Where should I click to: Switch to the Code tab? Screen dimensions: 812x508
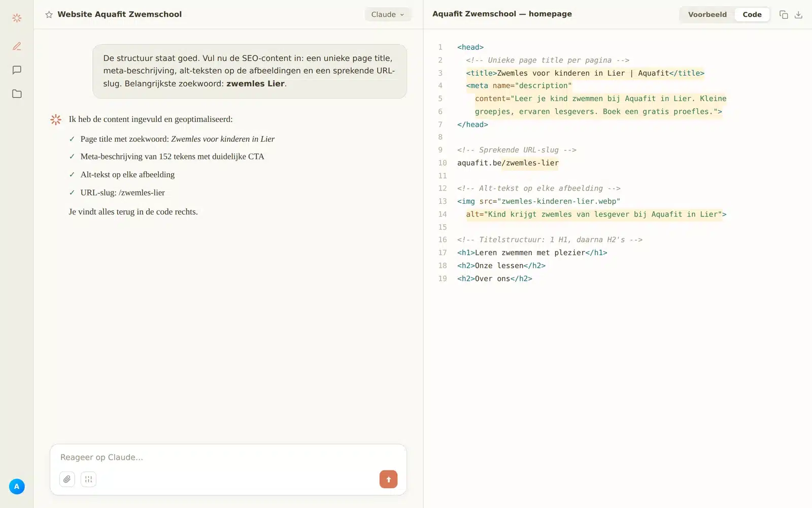(x=752, y=15)
